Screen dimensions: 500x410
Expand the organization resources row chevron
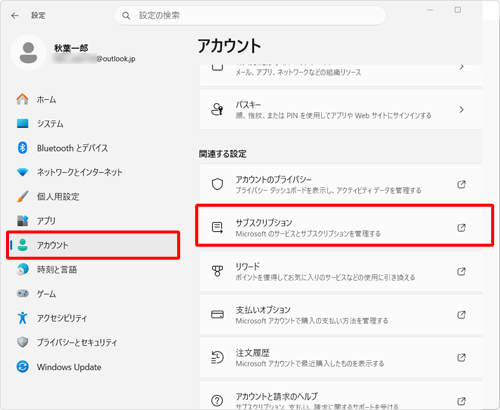pos(462,67)
